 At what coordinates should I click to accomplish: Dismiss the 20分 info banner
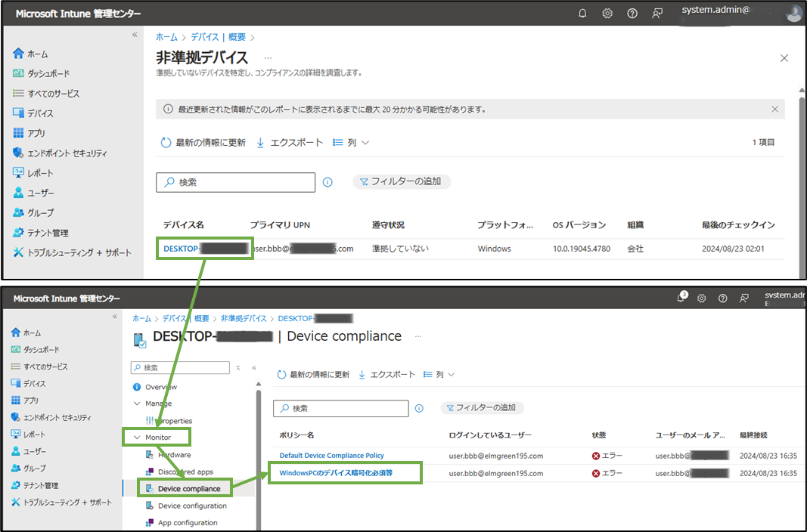point(774,109)
